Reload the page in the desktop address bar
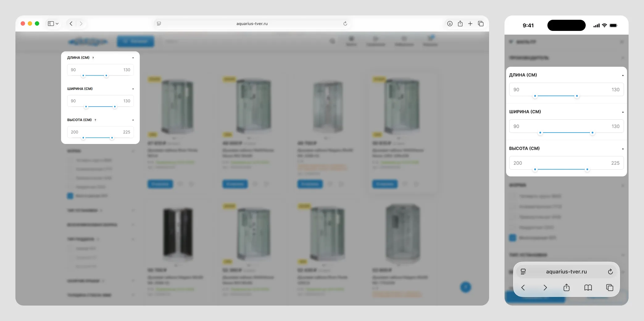Image resolution: width=644 pixels, height=321 pixels. click(345, 23)
